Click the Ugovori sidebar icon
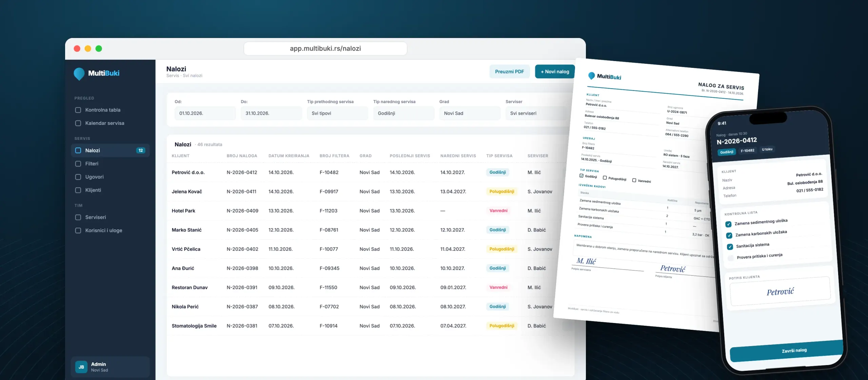The height and width of the screenshot is (380, 868). pyautogui.click(x=78, y=177)
